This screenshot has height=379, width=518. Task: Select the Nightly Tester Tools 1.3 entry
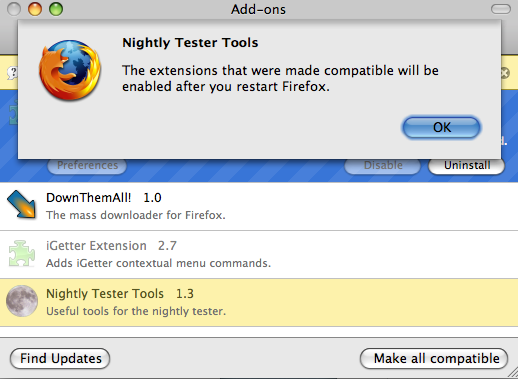(x=259, y=302)
